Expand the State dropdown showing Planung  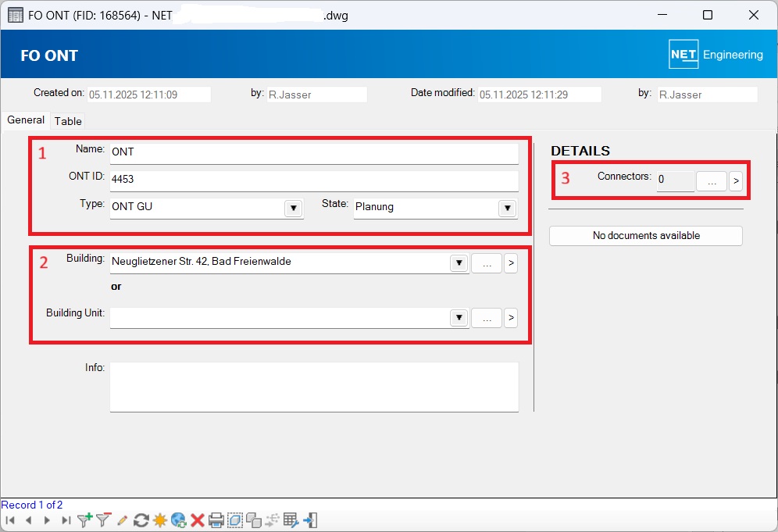pos(508,209)
